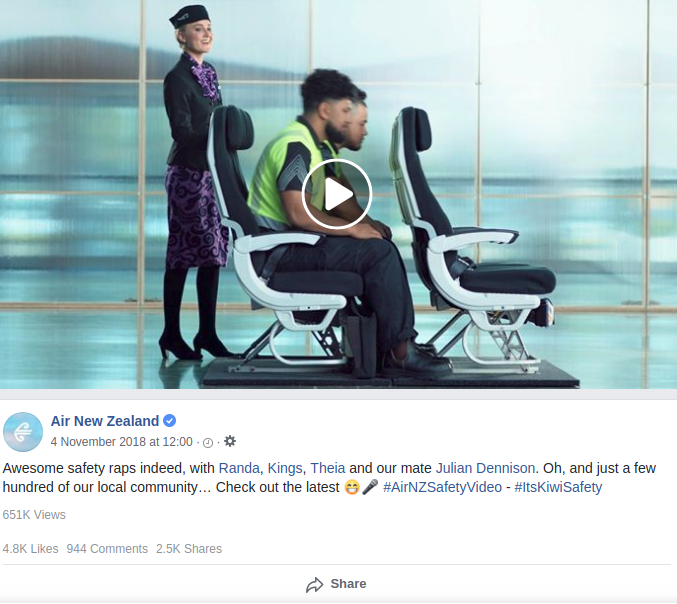Click the share arrow icon
The width and height of the screenshot is (677, 604).
coord(314,585)
